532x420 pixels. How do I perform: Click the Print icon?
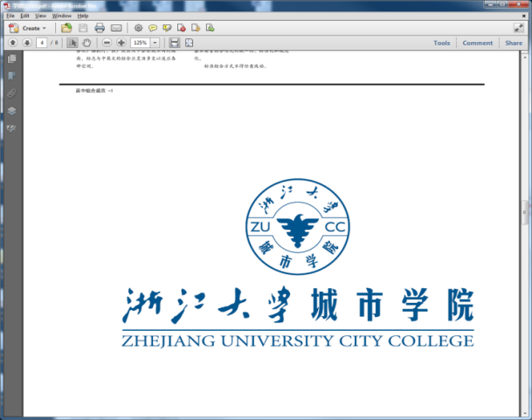(x=100, y=28)
